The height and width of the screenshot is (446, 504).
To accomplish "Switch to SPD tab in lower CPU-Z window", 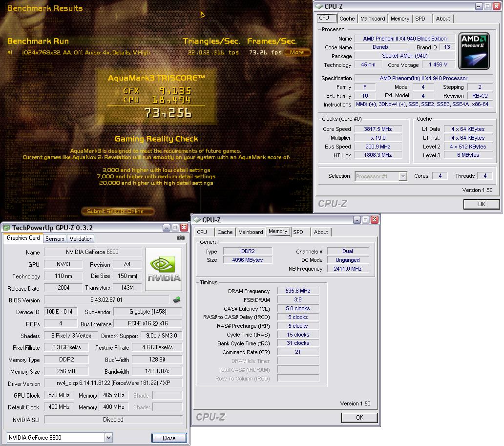I will pos(298,232).
